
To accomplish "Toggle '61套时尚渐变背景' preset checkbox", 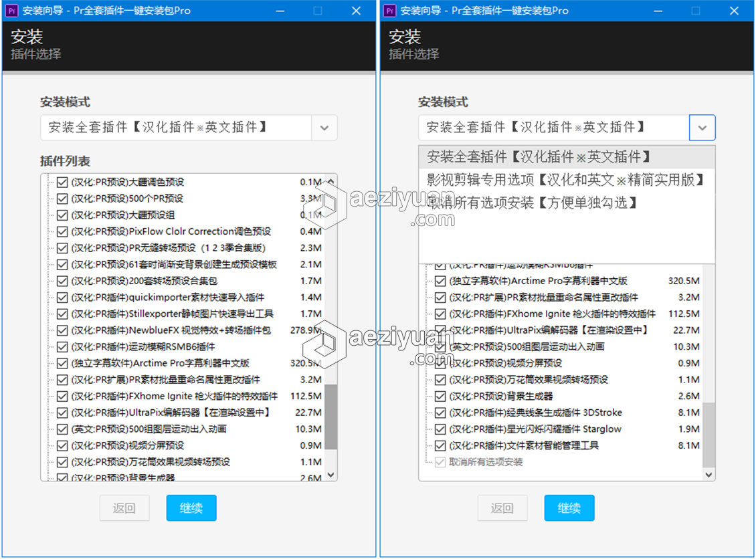I will tap(62, 265).
